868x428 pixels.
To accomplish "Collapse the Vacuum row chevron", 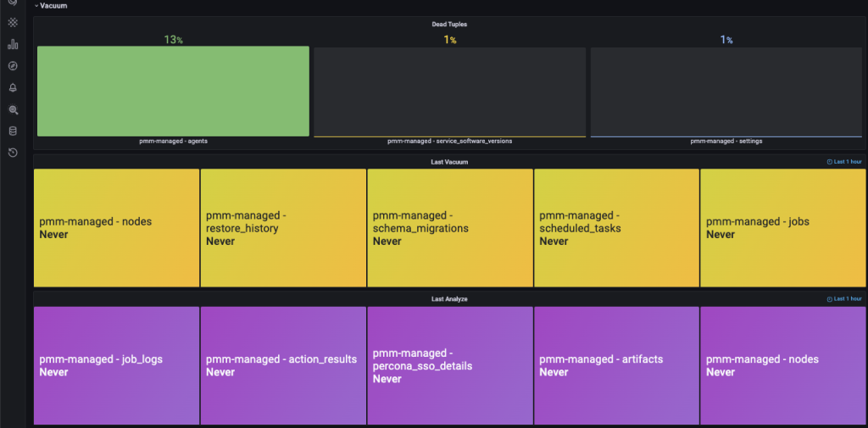I will pyautogui.click(x=36, y=6).
